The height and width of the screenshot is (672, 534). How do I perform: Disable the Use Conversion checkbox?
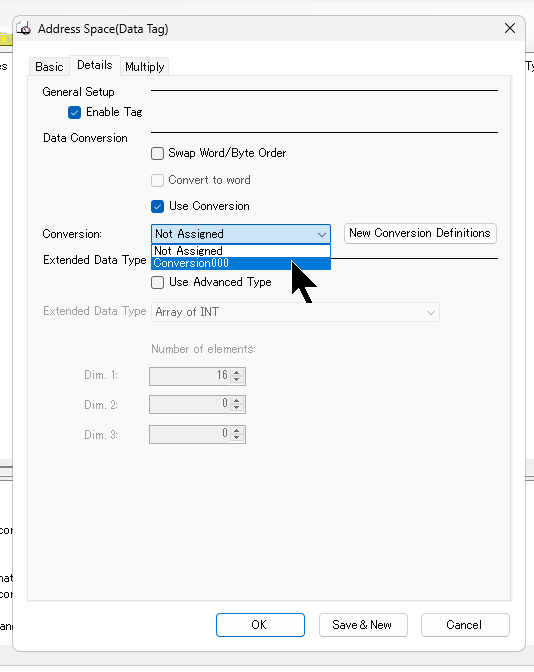click(157, 207)
